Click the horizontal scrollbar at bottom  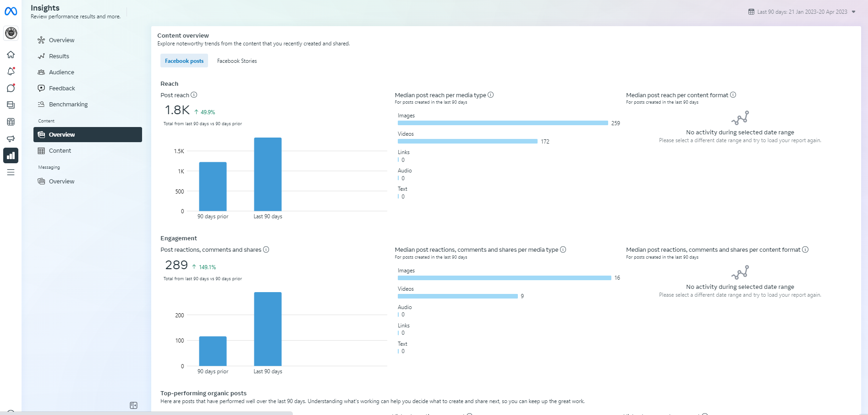[146, 413]
